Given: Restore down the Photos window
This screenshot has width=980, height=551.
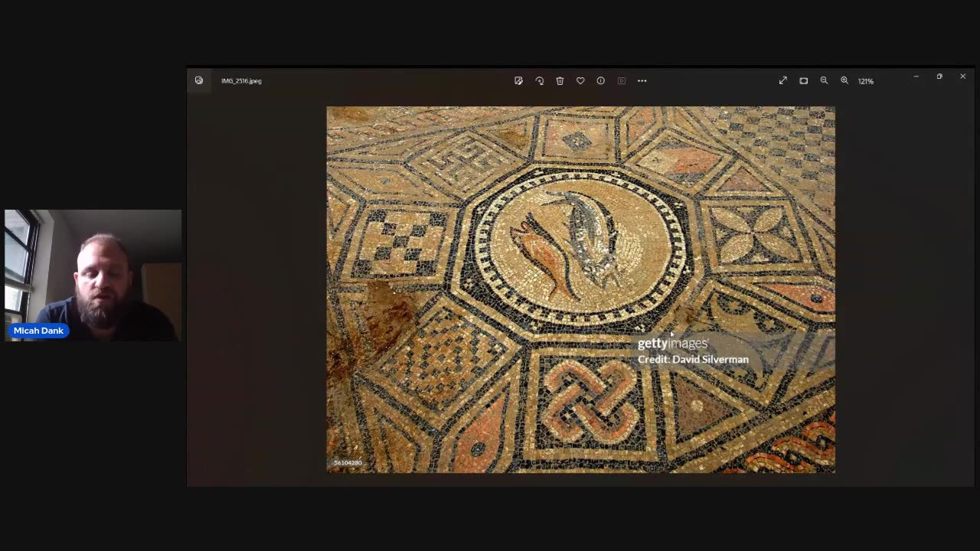Looking at the screenshot, I should (939, 77).
